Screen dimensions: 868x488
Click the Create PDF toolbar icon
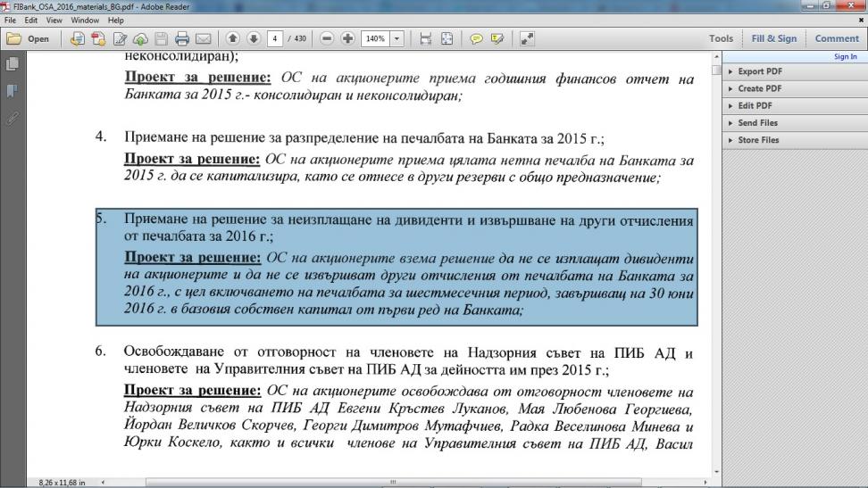coord(98,38)
